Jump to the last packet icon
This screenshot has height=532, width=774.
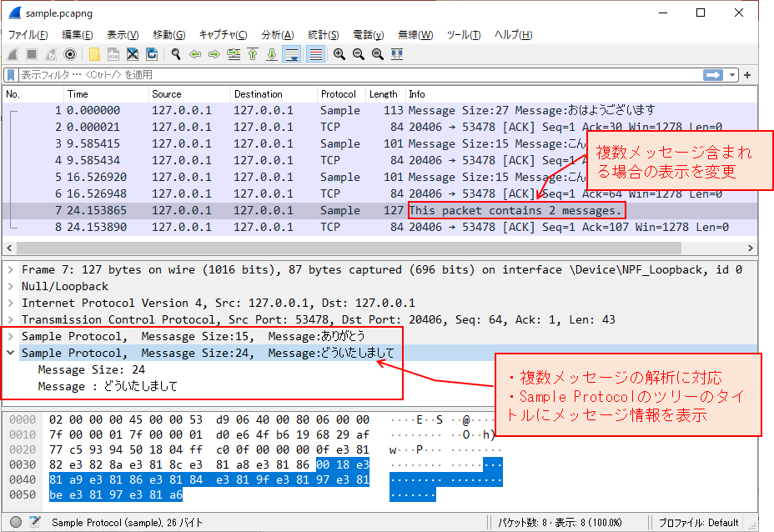pos(272,54)
